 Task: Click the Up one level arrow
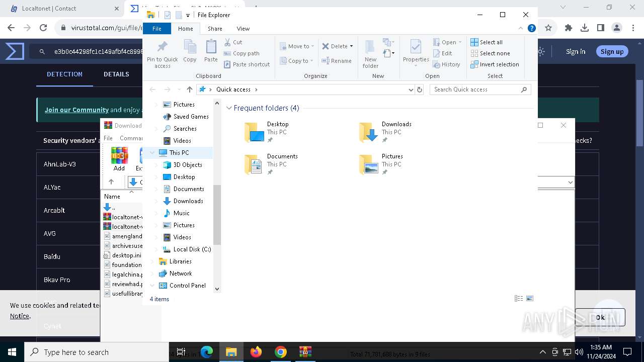[x=189, y=89]
